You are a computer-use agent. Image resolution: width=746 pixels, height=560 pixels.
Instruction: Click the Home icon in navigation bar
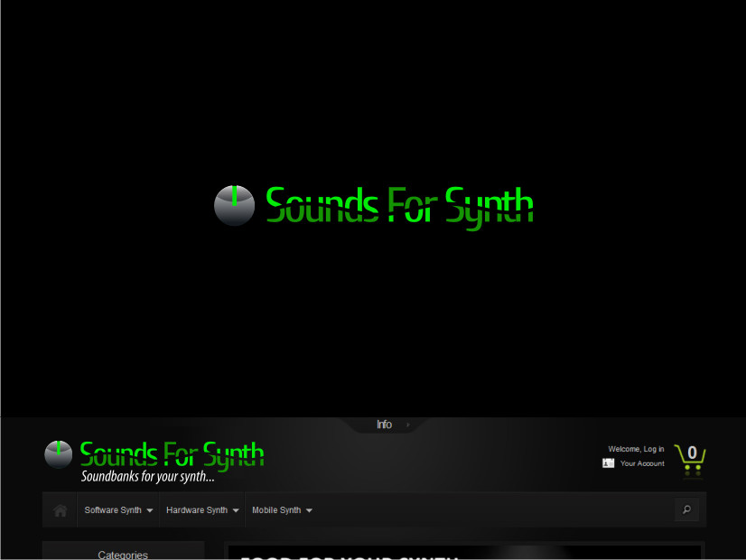60,510
